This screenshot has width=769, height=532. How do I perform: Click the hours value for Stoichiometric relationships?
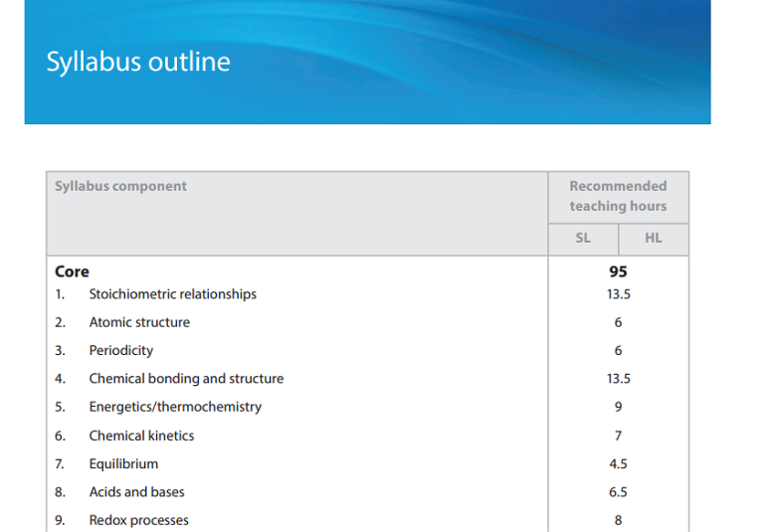click(619, 294)
